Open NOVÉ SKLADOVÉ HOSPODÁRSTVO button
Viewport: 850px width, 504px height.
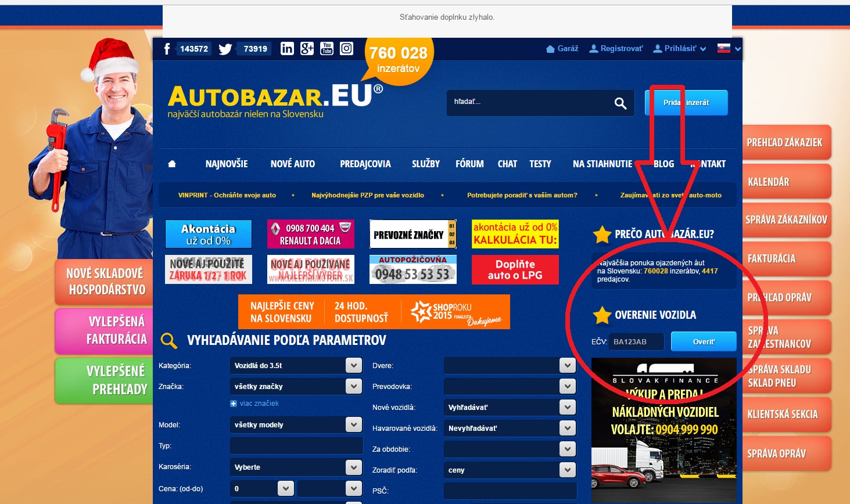(x=104, y=282)
